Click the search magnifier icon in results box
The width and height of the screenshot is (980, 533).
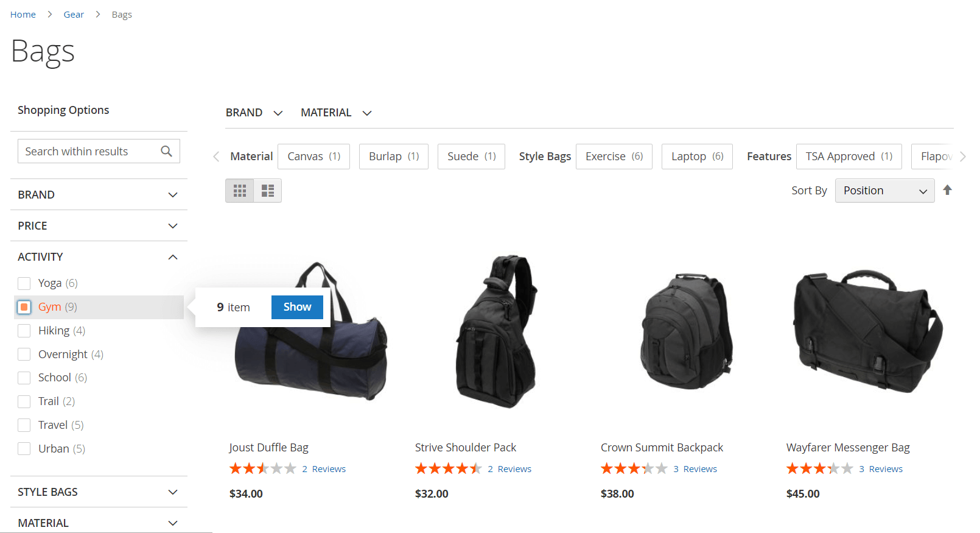[166, 151]
